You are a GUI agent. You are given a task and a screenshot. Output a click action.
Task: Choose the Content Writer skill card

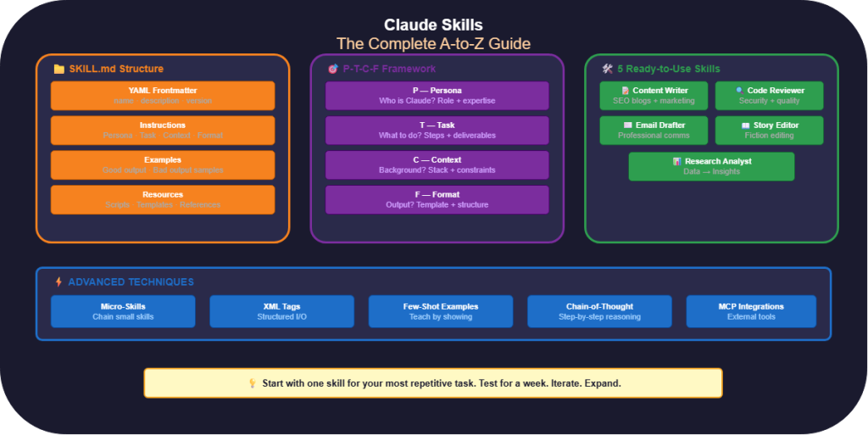654,96
